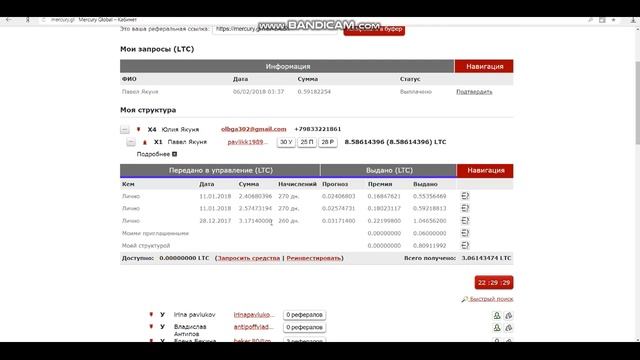The height and width of the screenshot is (360, 640).
Task: Select the 0.59182254 request sum
Action: [314, 92]
